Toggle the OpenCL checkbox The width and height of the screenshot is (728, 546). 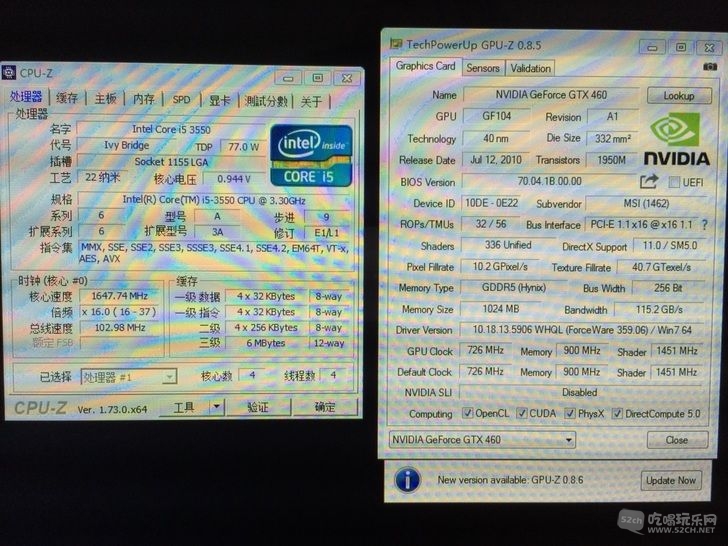468,413
